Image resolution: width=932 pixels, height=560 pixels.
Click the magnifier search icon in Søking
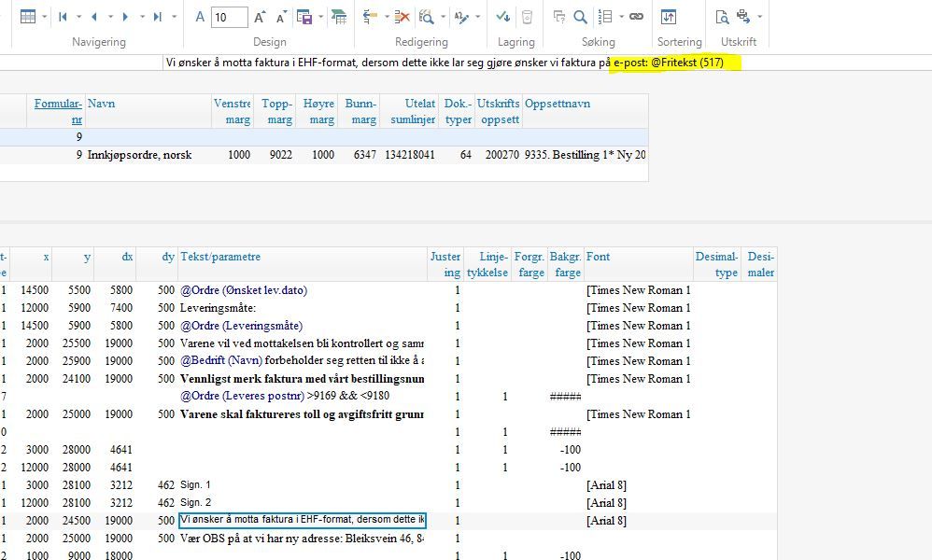click(581, 17)
